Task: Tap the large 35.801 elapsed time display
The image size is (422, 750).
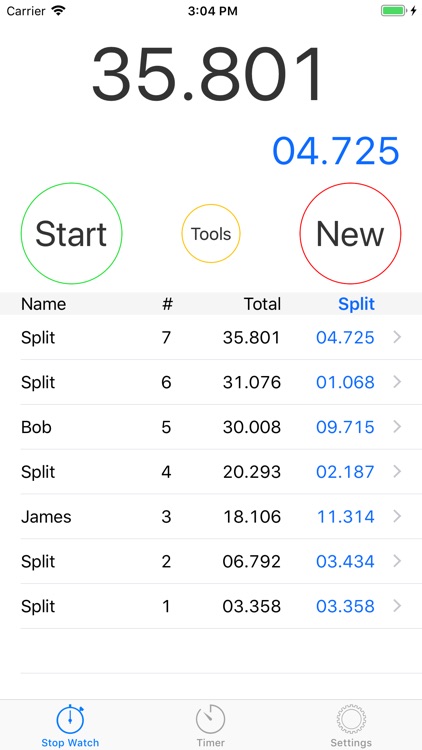Action: click(208, 75)
